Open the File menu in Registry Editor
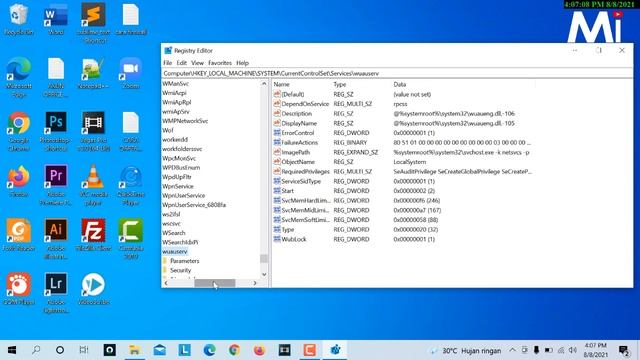This screenshot has height=360, width=640. click(x=167, y=63)
